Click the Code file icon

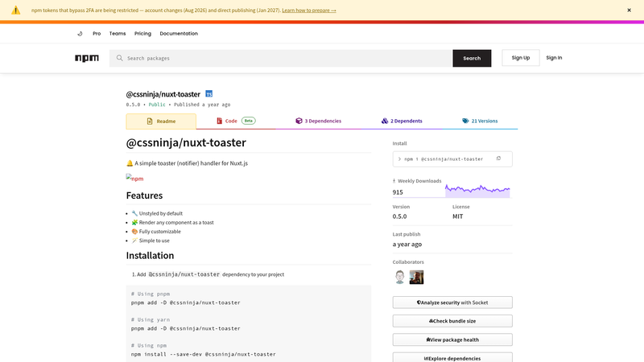pos(219,121)
